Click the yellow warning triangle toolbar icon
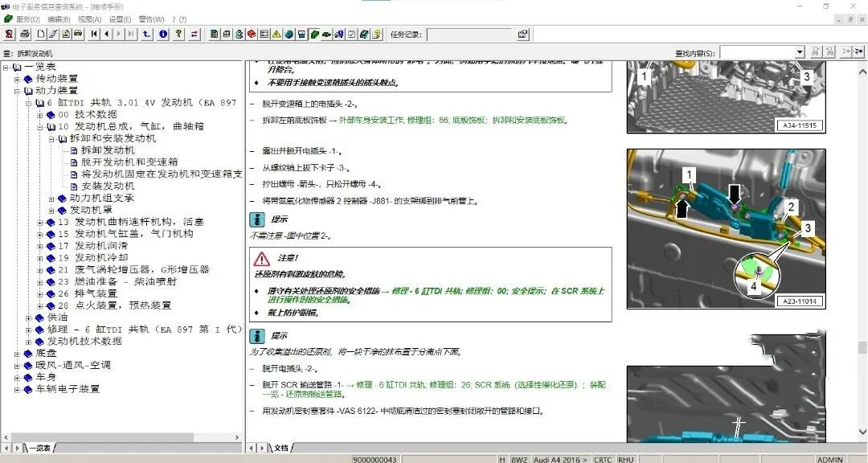The image size is (868, 463). [x=276, y=35]
